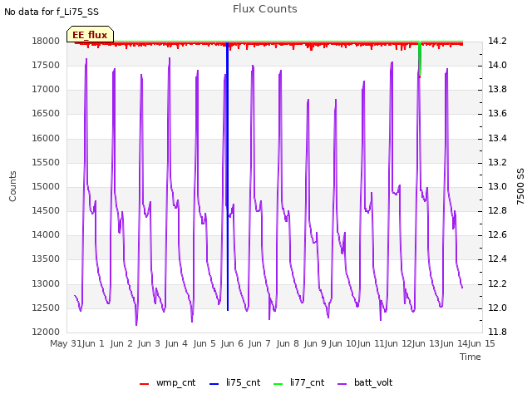
Task: Click the blue li75_cnt legend swatch
Action: (214, 384)
